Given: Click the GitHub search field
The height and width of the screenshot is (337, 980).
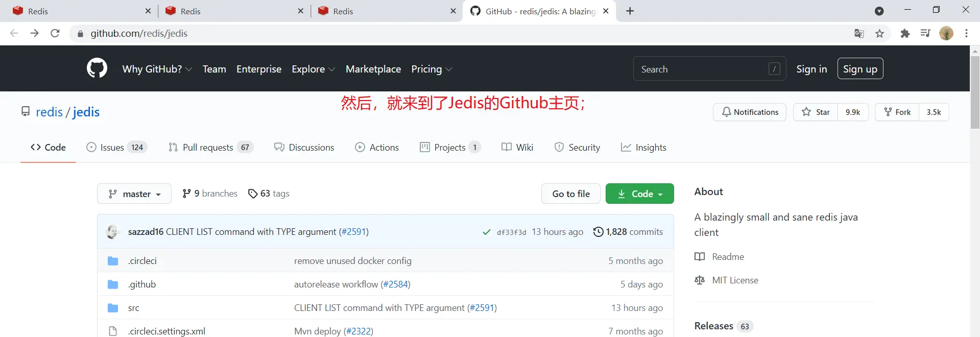Looking at the screenshot, I should [x=710, y=69].
